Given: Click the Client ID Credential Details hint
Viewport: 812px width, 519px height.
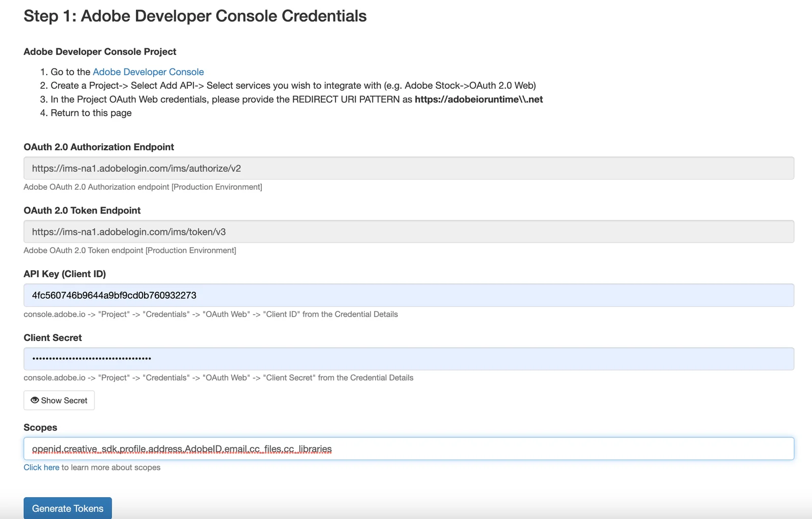Looking at the screenshot, I should point(211,315).
